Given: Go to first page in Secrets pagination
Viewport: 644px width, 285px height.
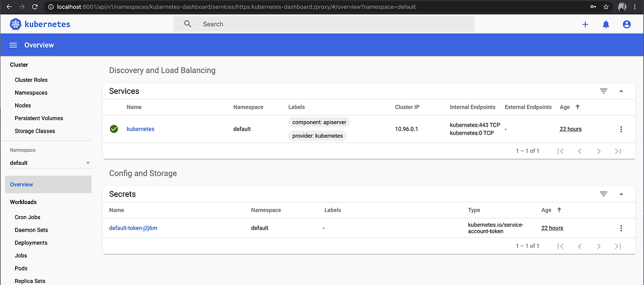Looking at the screenshot, I should (x=560, y=246).
